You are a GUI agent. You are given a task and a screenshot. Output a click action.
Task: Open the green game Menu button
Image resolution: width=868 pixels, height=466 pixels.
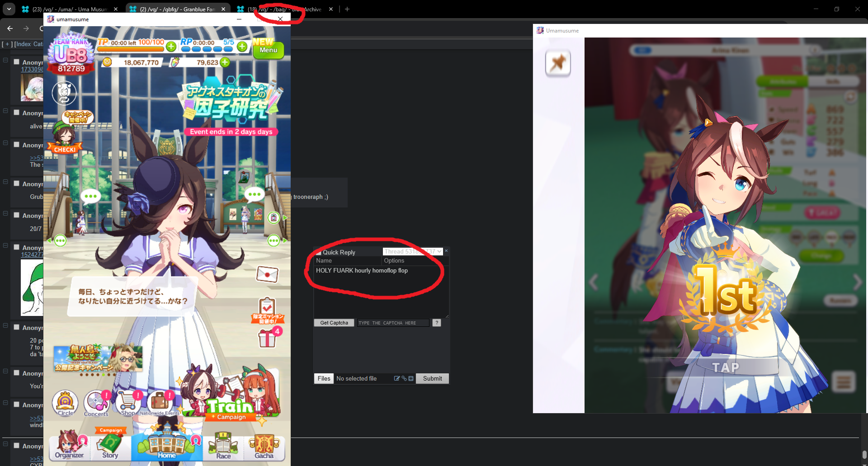pos(269,50)
